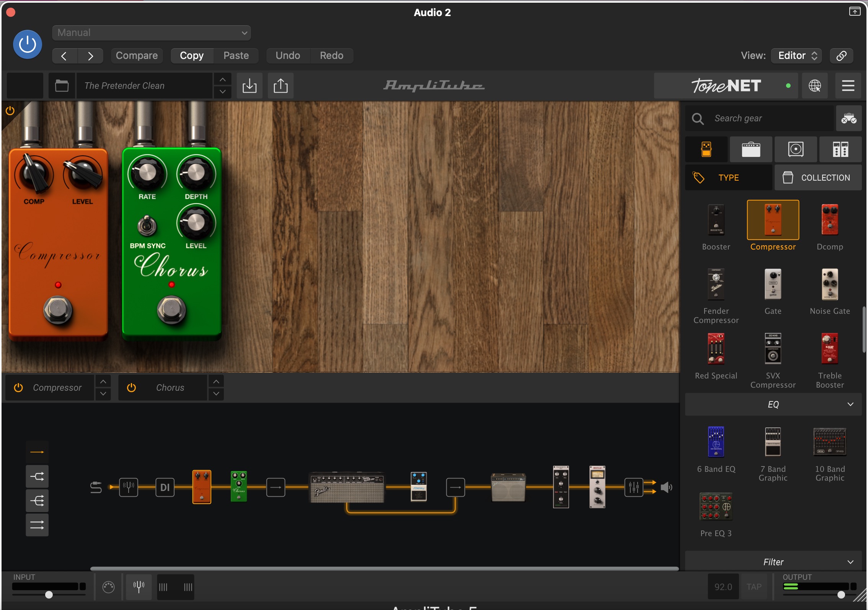Click the ToneNET logo button
The image size is (868, 610).
pos(726,86)
